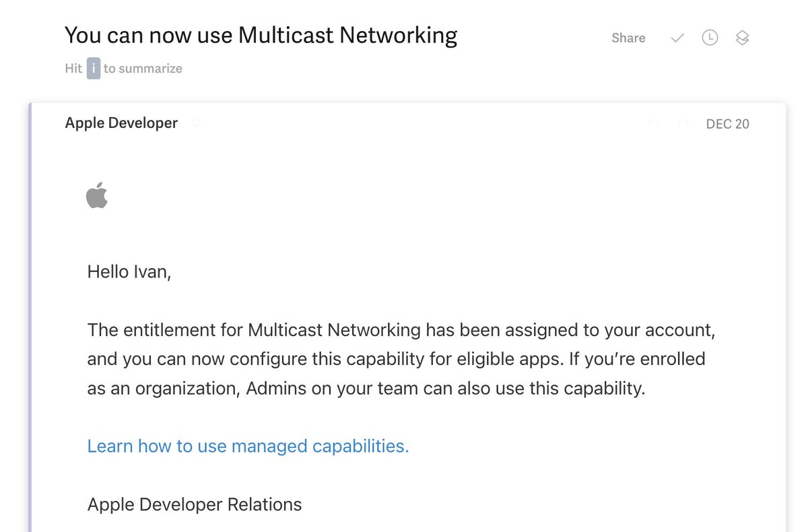Click the email subject 'You can now use Multicast Networking'
808x532 pixels.
261,35
